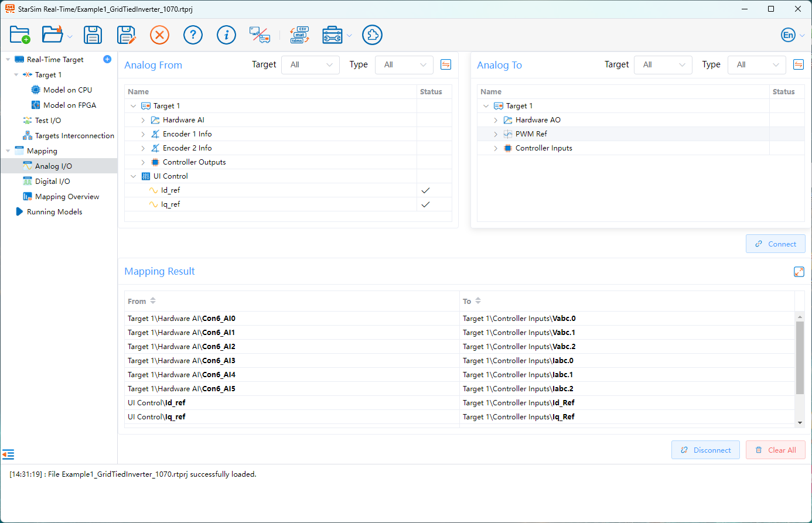Image resolution: width=812 pixels, height=523 pixels.
Task: Collapse the Real-Time Target tree node
Action: tap(8, 60)
